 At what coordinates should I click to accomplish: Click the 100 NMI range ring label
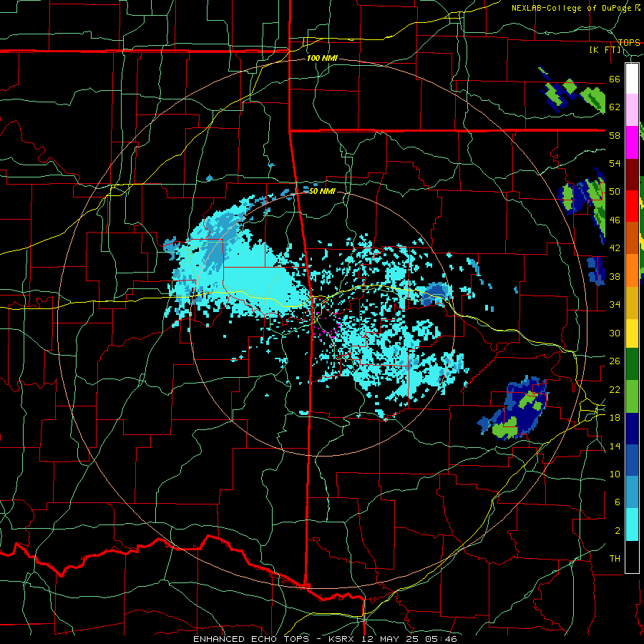coord(322,59)
